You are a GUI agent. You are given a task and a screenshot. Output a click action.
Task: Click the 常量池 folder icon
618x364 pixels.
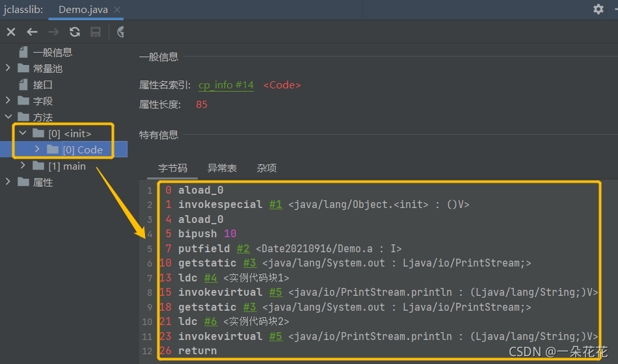pos(23,68)
